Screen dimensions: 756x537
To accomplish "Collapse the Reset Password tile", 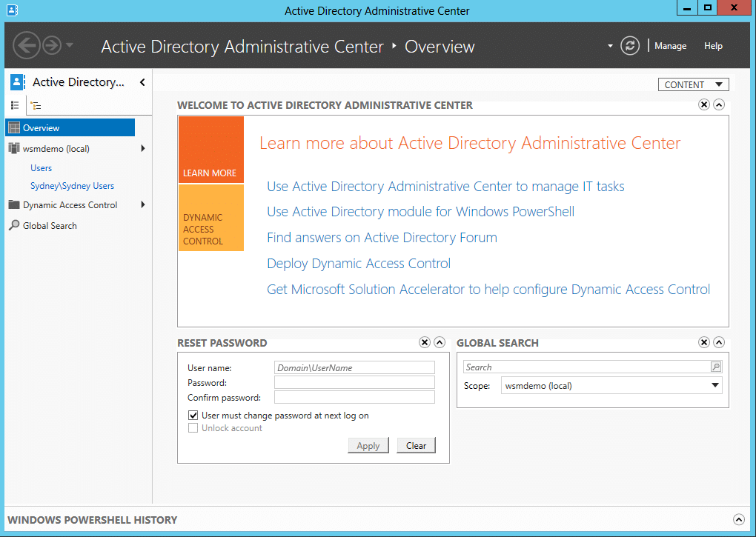I will pyautogui.click(x=440, y=342).
